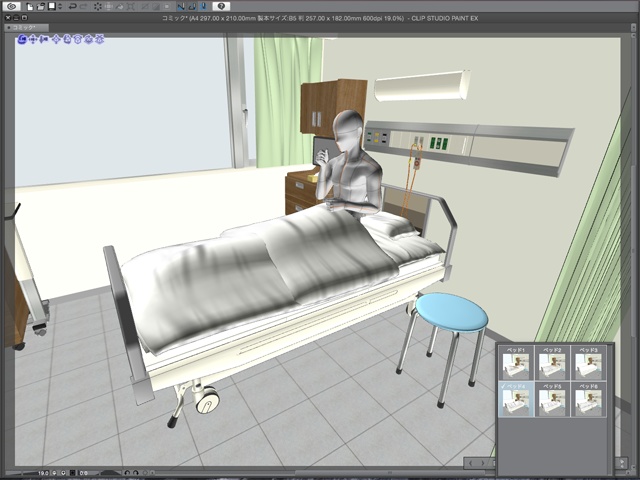This screenshot has width=640, height=480.
Task: Toggle Snap to Ruler
Action: coord(181,7)
